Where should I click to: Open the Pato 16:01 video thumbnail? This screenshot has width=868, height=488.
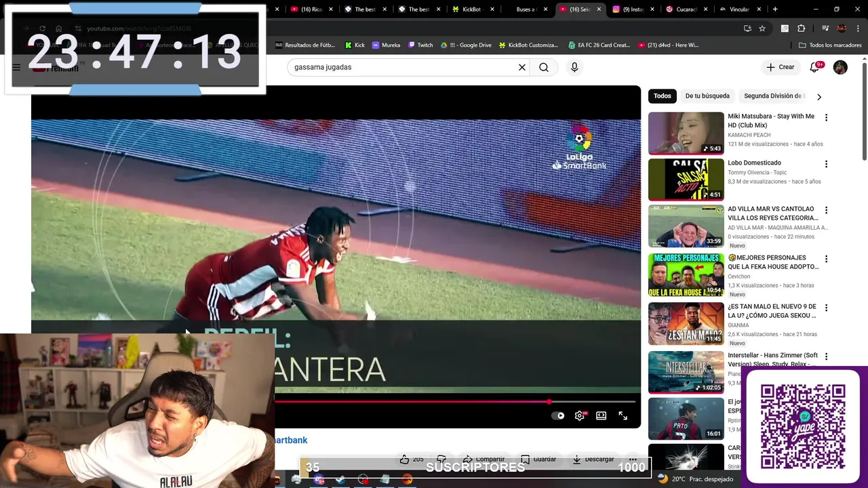tap(686, 419)
